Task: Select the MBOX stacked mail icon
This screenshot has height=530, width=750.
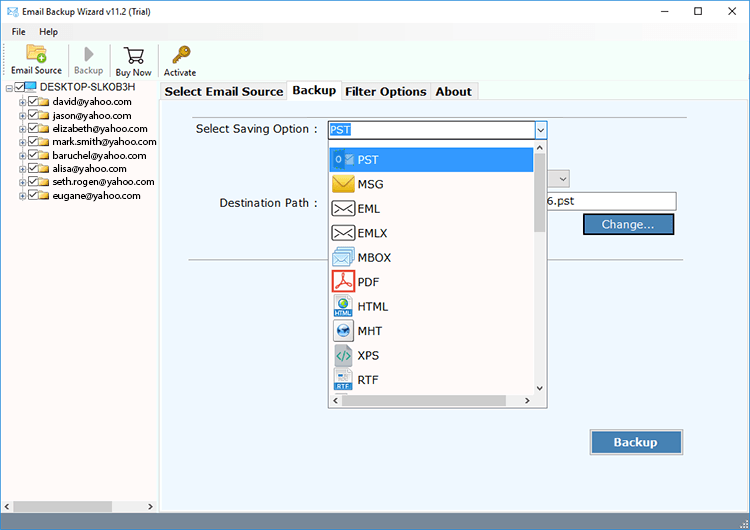Action: point(343,257)
